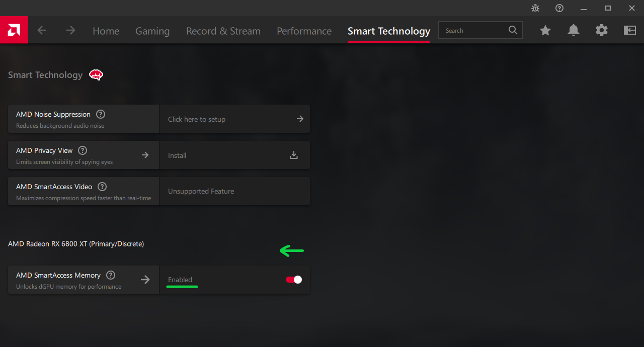Go forward with the right arrow
The width and height of the screenshot is (644, 347).
(x=70, y=30)
